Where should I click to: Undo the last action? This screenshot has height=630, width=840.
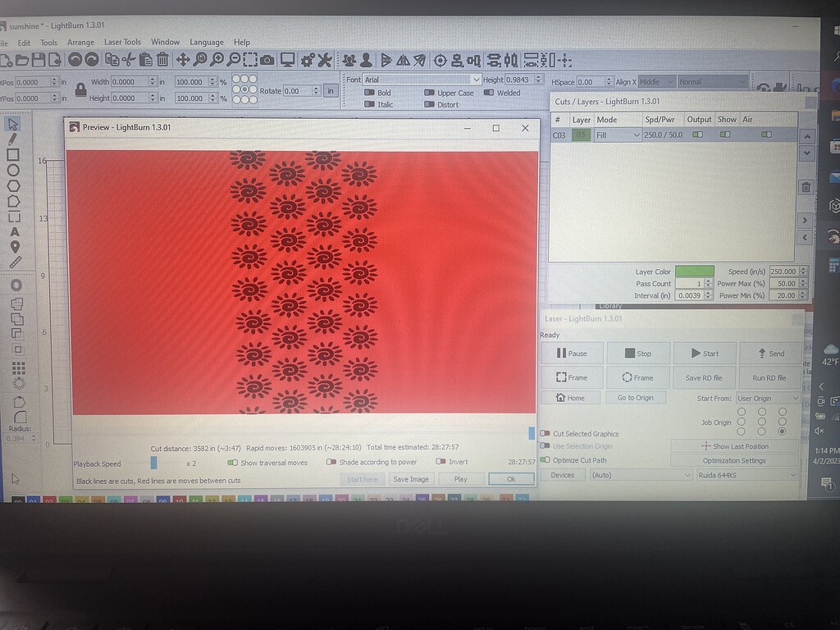pos(75,60)
